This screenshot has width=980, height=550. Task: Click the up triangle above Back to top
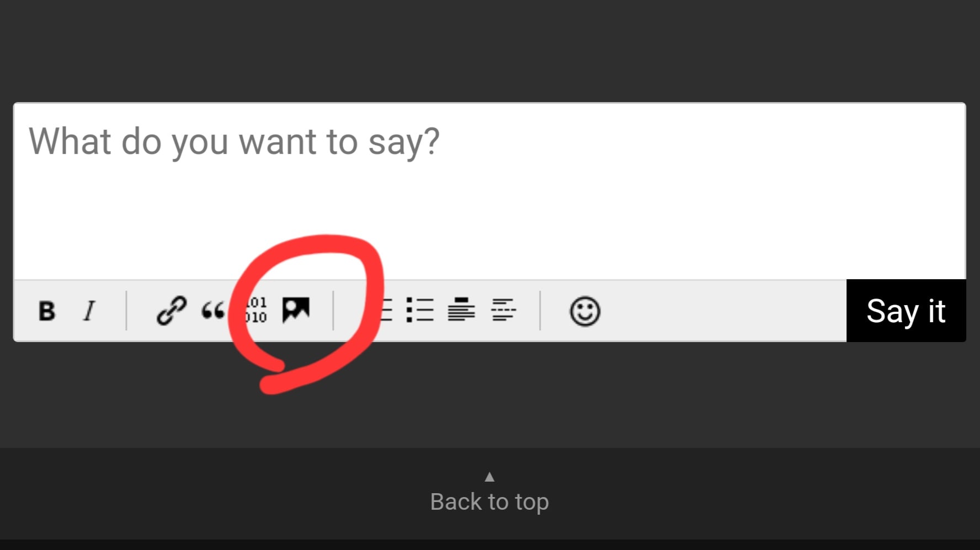[489, 477]
